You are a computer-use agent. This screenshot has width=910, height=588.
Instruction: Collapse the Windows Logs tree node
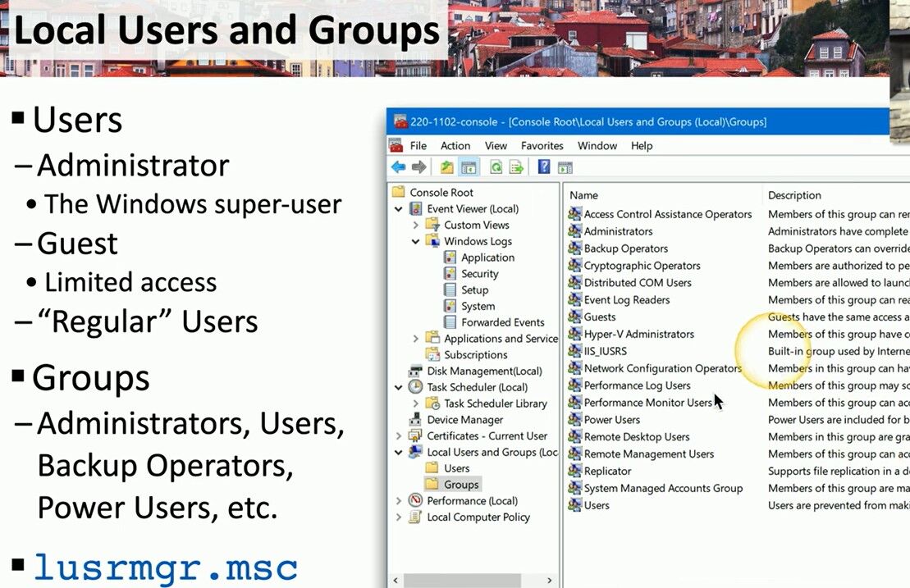click(x=416, y=241)
